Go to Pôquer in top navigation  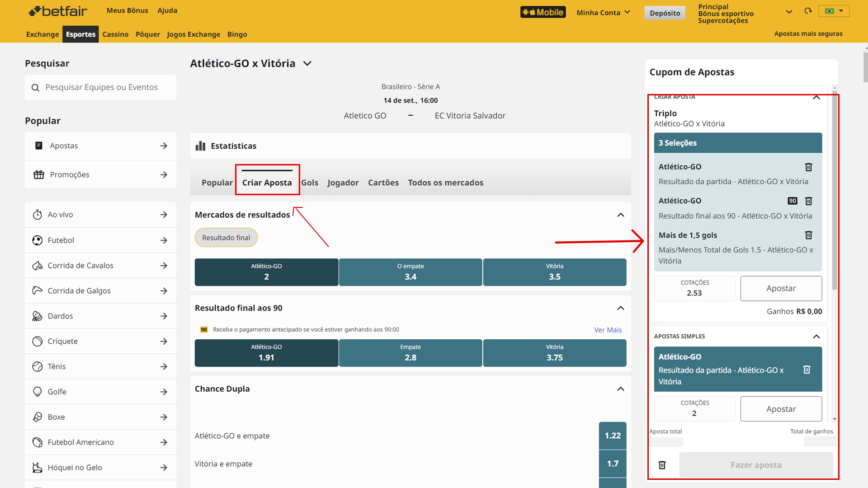[x=148, y=34]
